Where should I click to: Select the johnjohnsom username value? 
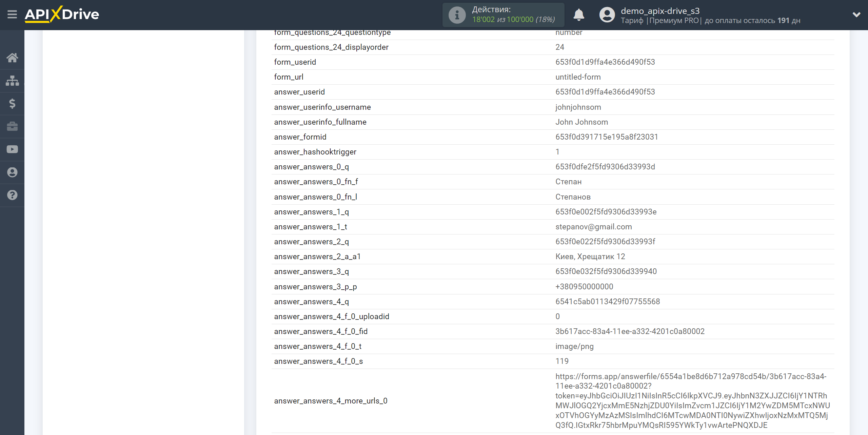tap(578, 107)
